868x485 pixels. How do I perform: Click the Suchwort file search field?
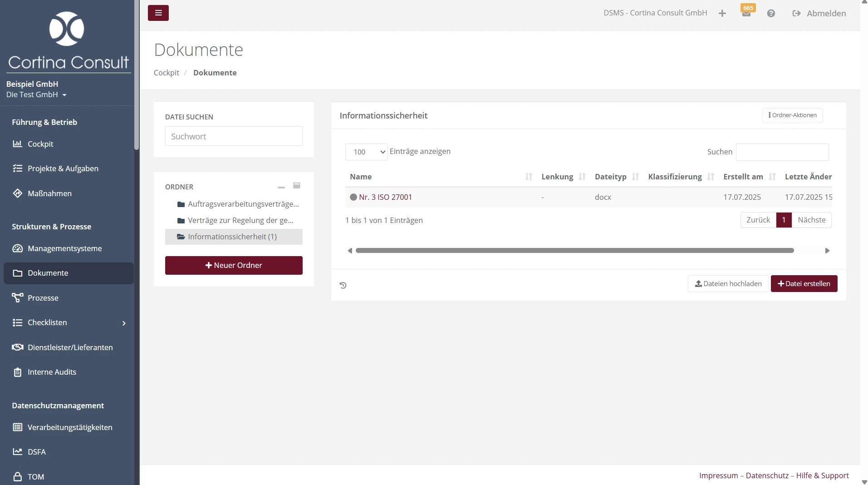(234, 136)
